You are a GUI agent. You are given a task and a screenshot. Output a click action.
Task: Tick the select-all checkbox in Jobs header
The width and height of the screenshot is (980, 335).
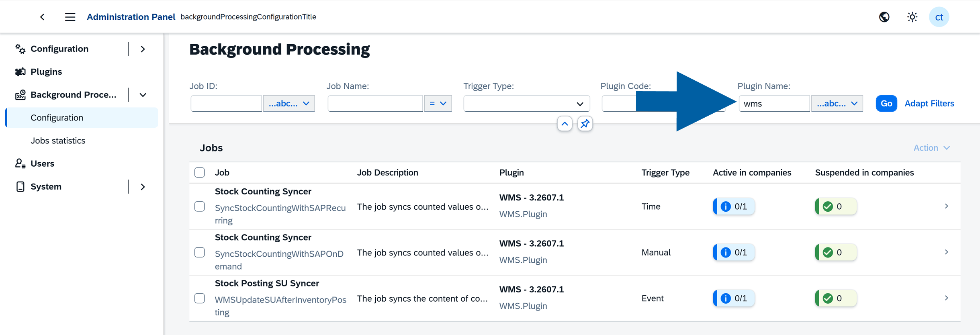(200, 173)
